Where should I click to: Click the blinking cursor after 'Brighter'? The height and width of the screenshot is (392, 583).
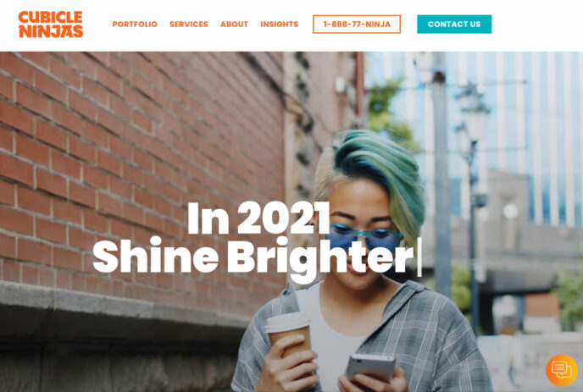pyautogui.click(x=419, y=257)
